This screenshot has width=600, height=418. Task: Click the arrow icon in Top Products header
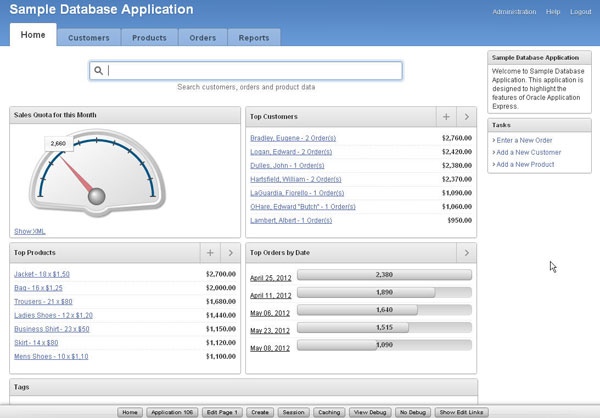click(230, 253)
